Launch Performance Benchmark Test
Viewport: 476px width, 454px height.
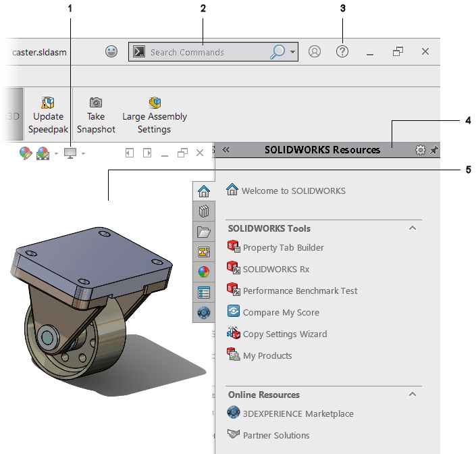coord(300,291)
